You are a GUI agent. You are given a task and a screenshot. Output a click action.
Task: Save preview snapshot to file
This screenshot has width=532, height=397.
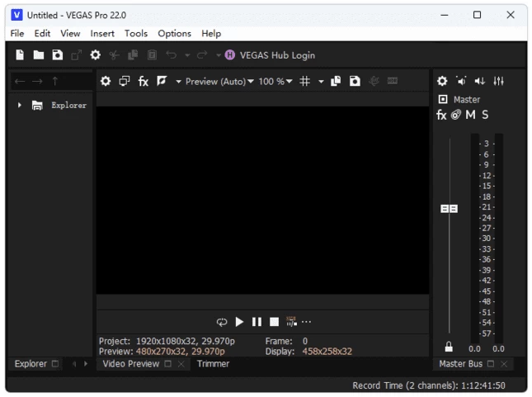click(x=354, y=81)
